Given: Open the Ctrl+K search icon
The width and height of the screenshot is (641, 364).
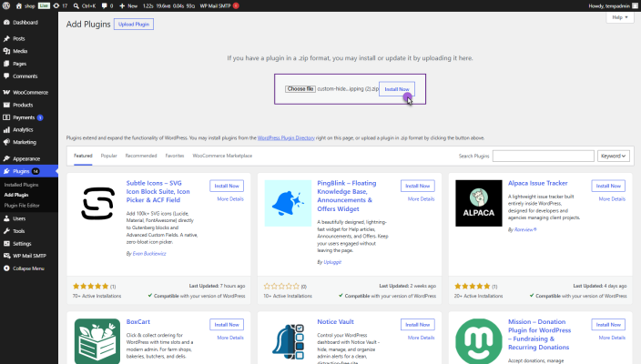Looking at the screenshot, I should coord(76,5).
